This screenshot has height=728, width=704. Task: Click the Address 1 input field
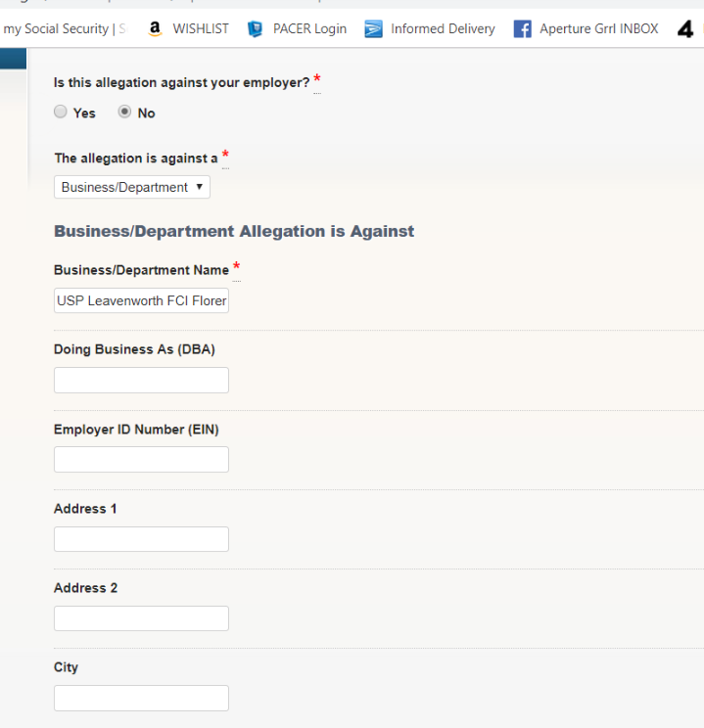pos(141,539)
